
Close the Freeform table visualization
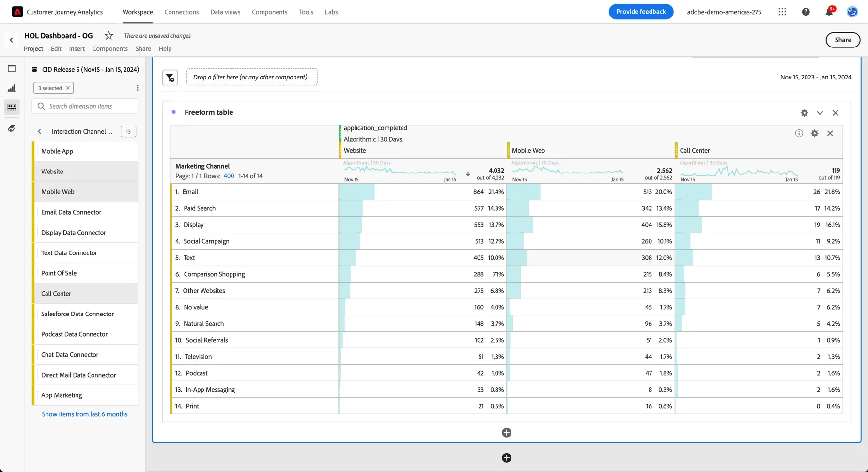point(836,113)
